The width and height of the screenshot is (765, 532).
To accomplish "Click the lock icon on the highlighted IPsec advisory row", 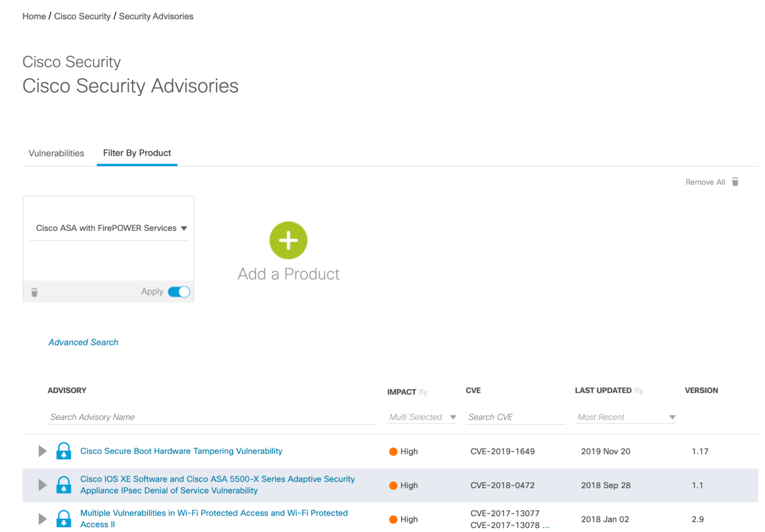I will coord(63,485).
